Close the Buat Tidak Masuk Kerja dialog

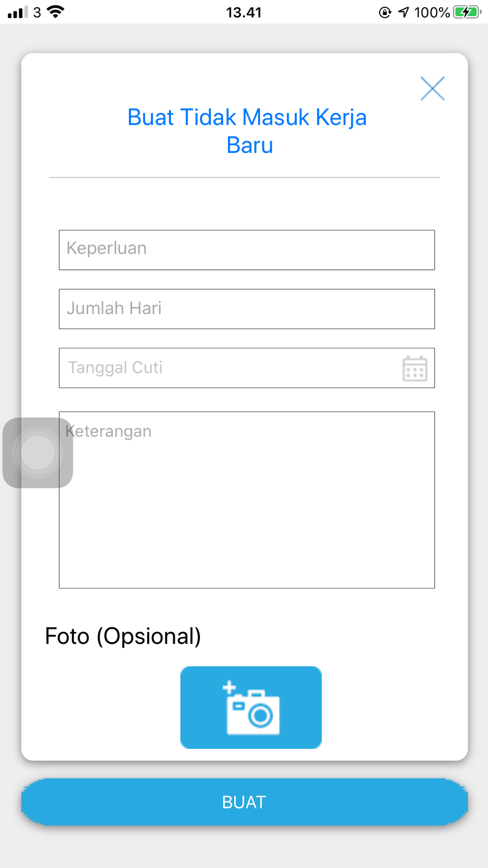pyautogui.click(x=432, y=88)
